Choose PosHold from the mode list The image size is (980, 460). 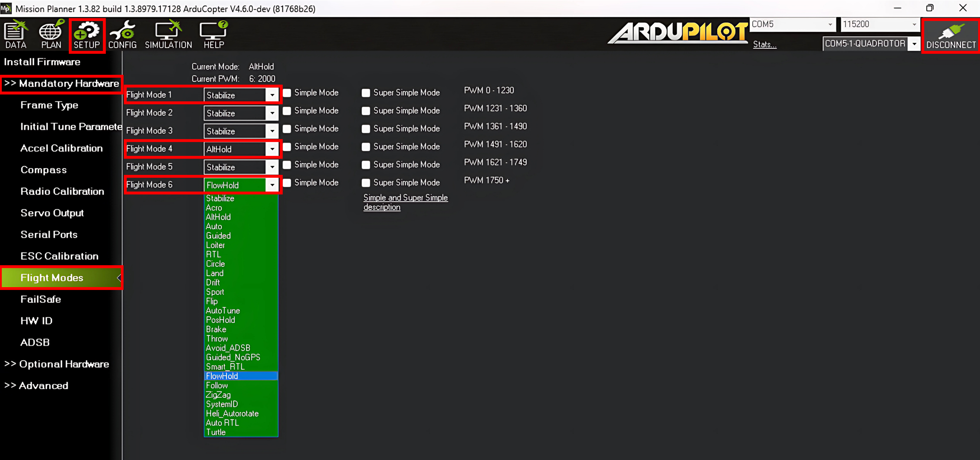pos(241,320)
